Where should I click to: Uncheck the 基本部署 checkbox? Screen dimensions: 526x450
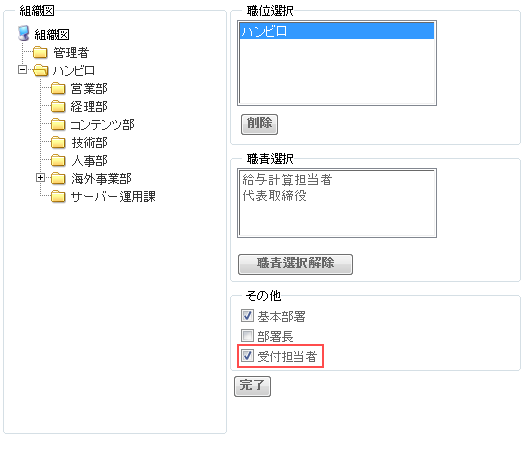pyautogui.click(x=247, y=315)
